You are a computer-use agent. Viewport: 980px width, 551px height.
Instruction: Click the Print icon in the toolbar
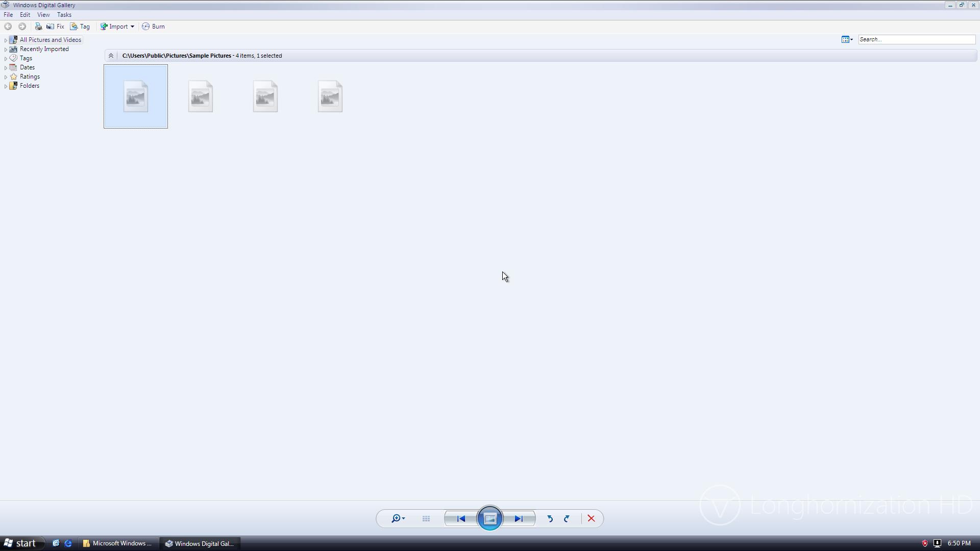(38, 27)
